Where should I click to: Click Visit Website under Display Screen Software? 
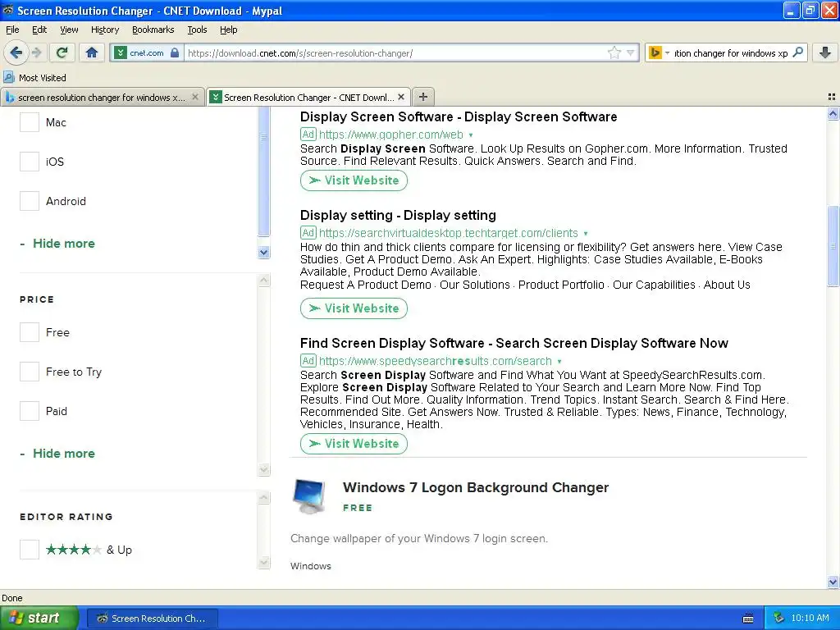click(354, 180)
